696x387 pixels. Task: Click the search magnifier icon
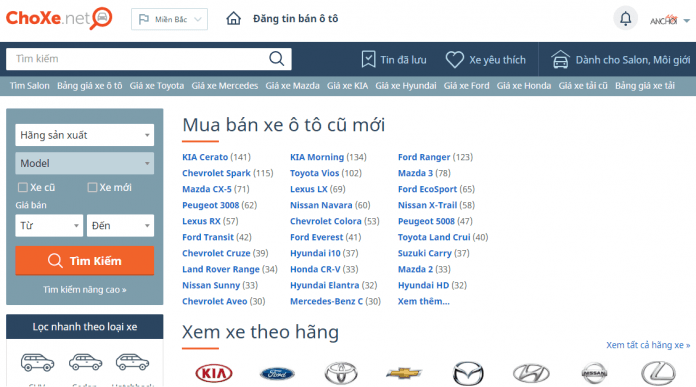[x=277, y=59]
